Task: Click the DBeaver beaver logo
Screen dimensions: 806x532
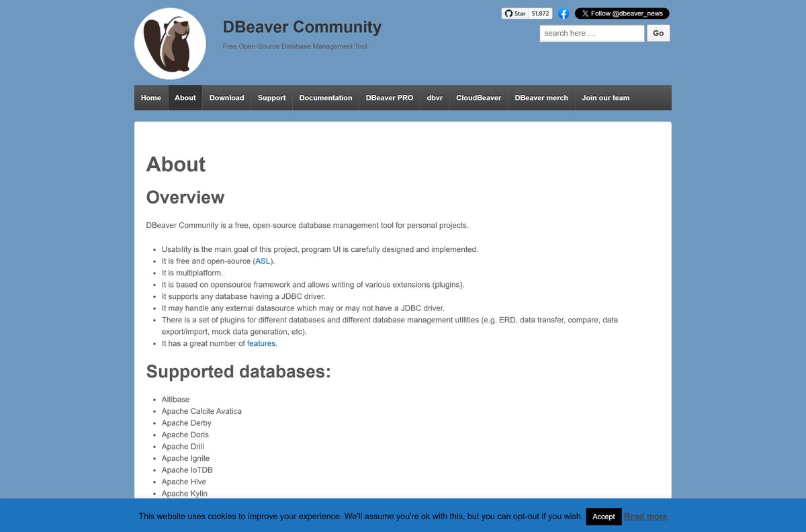Action: point(170,44)
